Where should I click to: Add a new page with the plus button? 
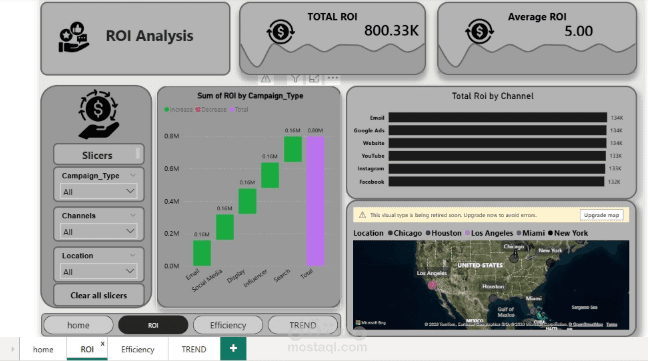(x=233, y=348)
